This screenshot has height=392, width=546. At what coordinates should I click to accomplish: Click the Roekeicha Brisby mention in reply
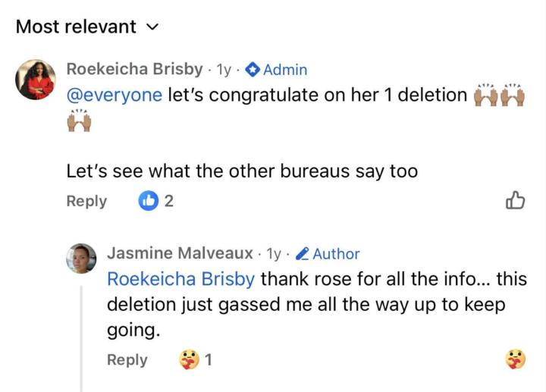(180, 278)
